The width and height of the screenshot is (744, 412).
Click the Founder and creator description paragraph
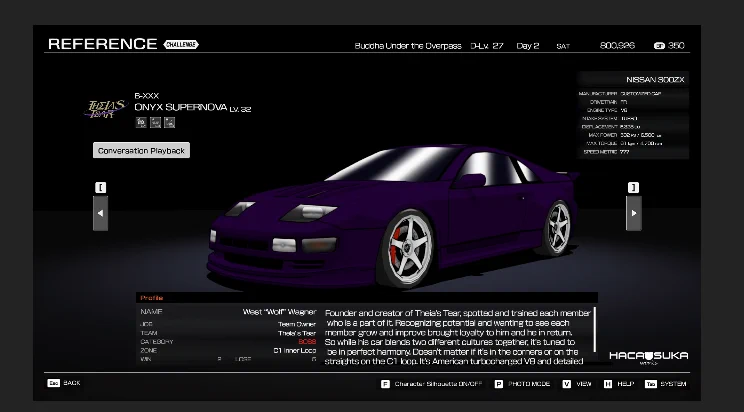(457, 337)
